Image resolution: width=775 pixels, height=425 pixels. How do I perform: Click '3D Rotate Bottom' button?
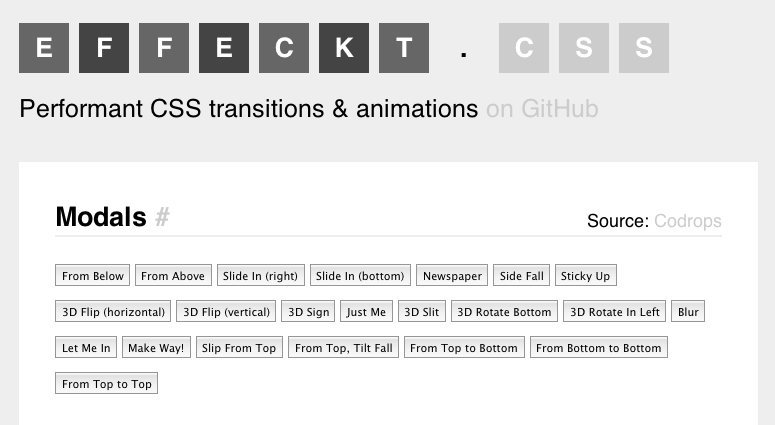pos(504,312)
